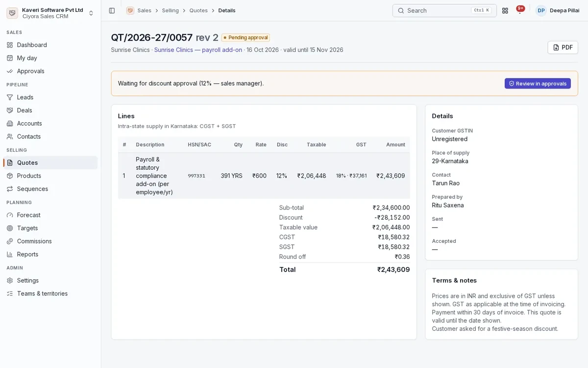This screenshot has height=368, width=588.
Task: Click Place of supply 29-Karnataka
Action: pos(450,161)
